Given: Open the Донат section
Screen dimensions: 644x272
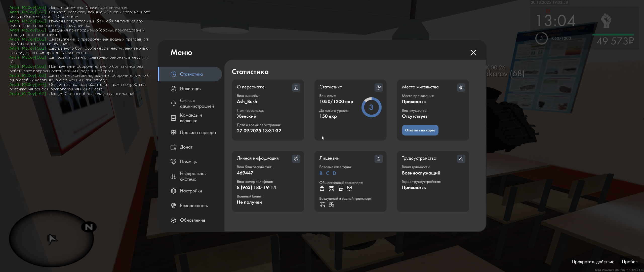Looking at the screenshot, I should click(186, 147).
